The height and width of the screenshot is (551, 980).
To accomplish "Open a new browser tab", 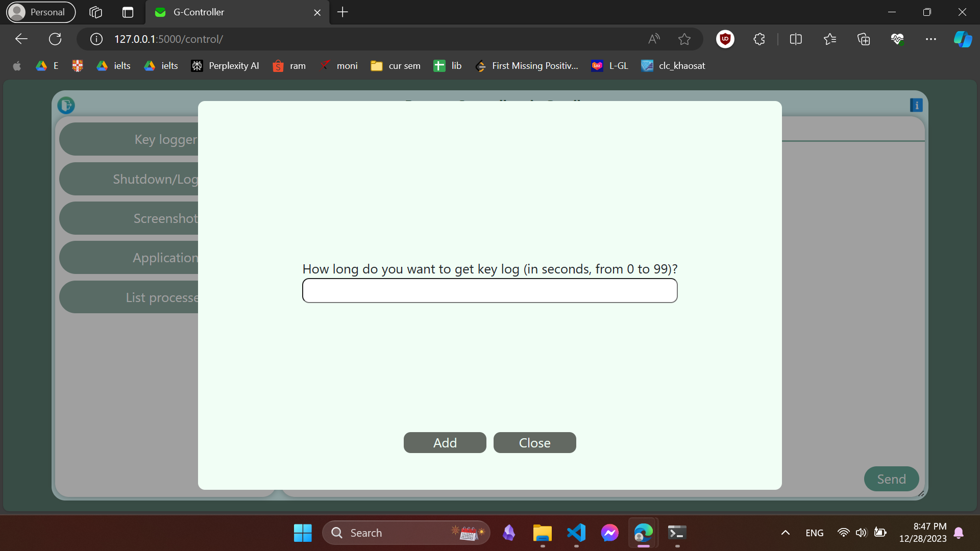I will (x=342, y=12).
